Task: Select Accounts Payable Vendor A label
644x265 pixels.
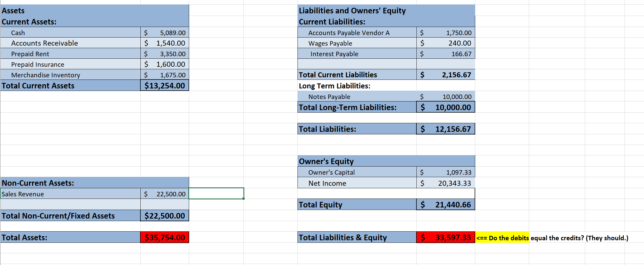Action: (x=357, y=33)
